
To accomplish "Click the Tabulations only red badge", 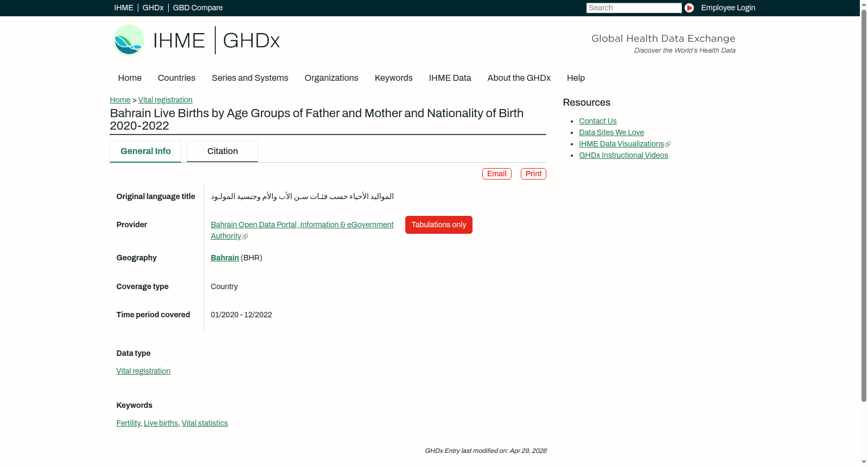I will click(439, 225).
